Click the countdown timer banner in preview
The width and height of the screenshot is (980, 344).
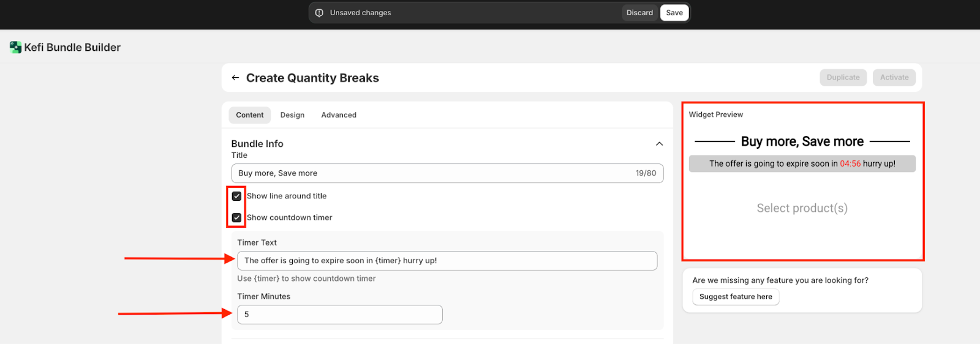pos(802,164)
